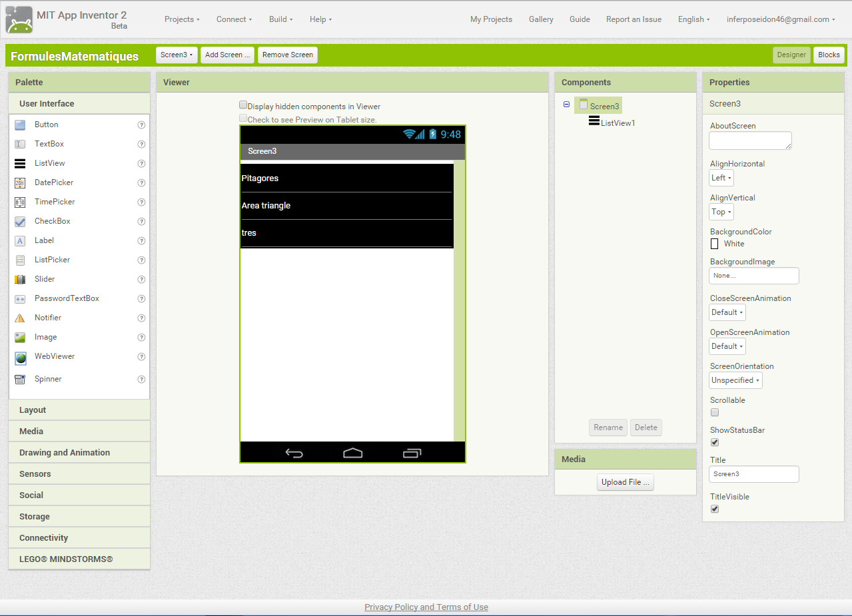Tap the phone preview recents icon

412,453
